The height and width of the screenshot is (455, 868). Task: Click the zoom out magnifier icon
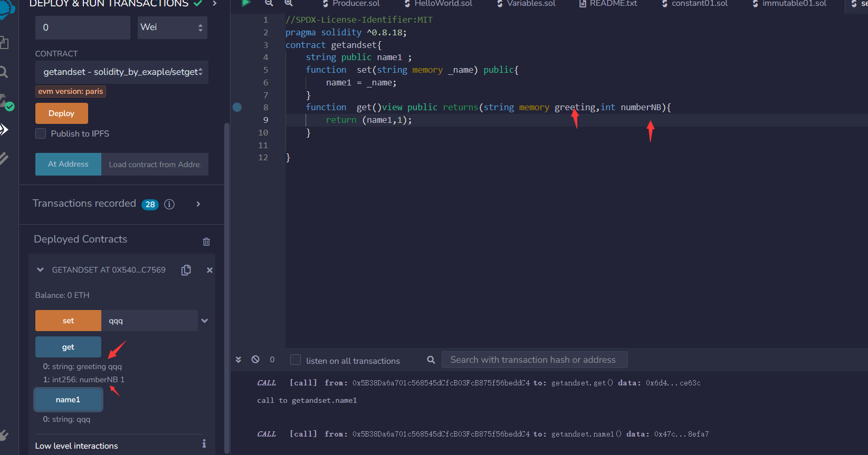tap(269, 3)
